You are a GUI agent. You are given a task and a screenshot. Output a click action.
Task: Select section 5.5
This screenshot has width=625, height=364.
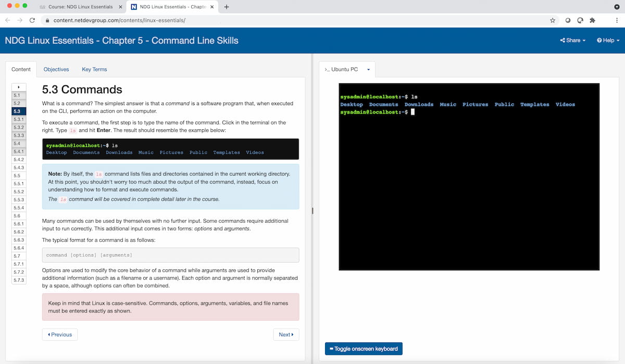[x=18, y=175]
